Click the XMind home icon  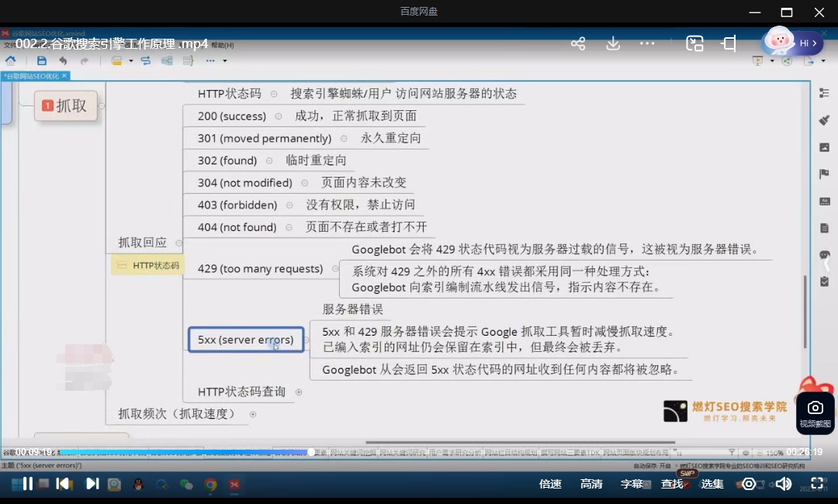tap(10, 60)
